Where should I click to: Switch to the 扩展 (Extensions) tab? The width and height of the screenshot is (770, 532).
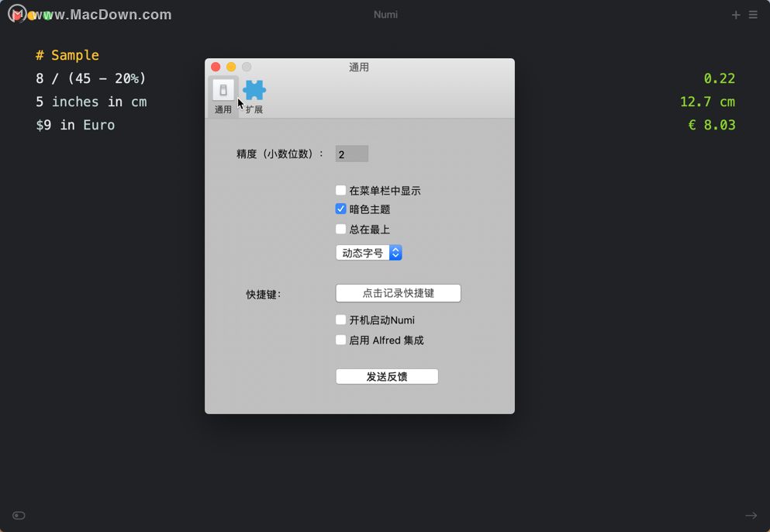[x=254, y=96]
